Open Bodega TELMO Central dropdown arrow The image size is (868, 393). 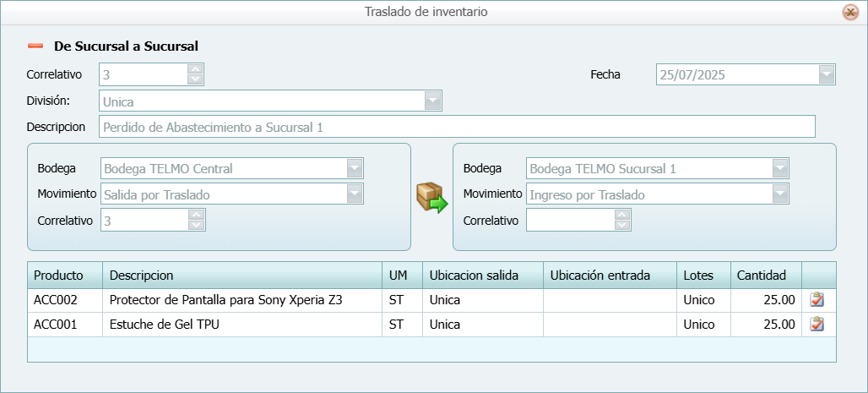click(355, 168)
